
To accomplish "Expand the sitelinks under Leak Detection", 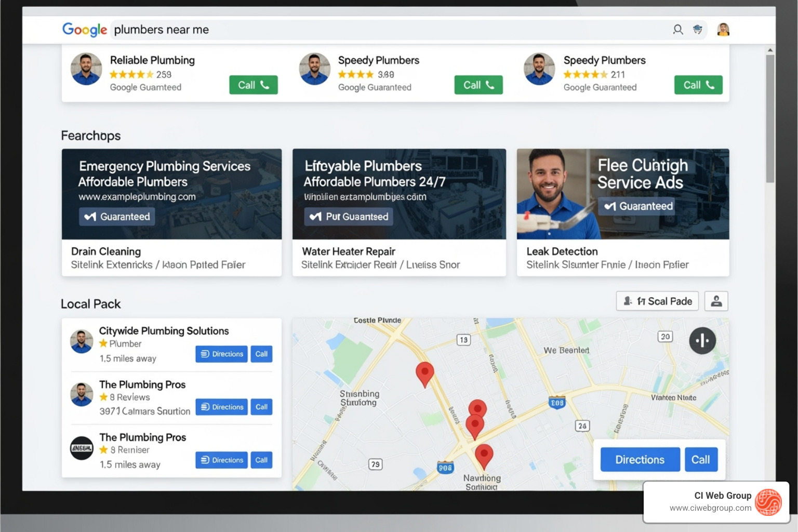I will point(607,264).
